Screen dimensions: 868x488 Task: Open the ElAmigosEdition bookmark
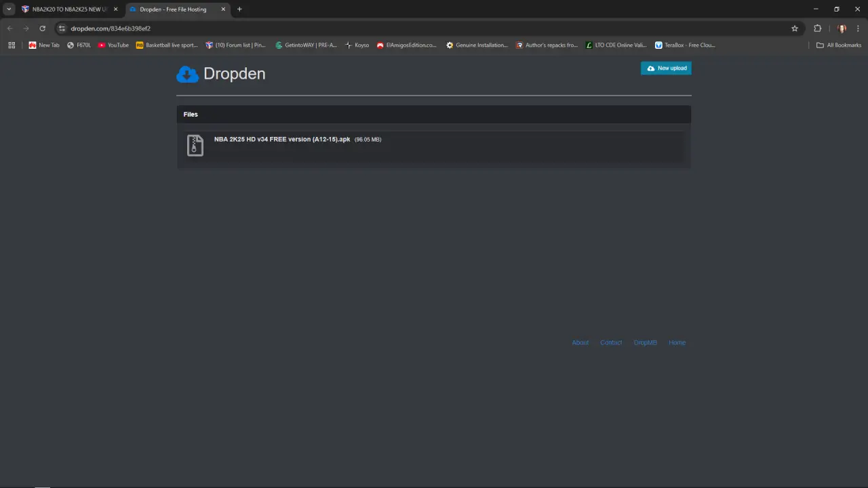point(407,45)
